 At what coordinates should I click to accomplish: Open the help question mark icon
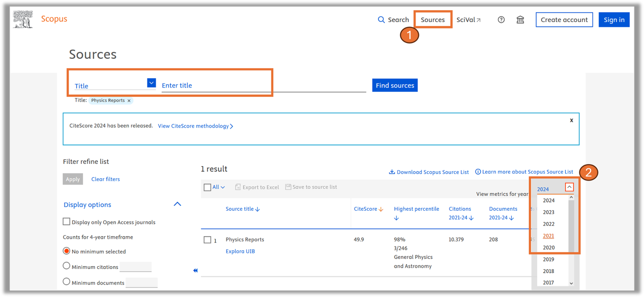coord(501,20)
